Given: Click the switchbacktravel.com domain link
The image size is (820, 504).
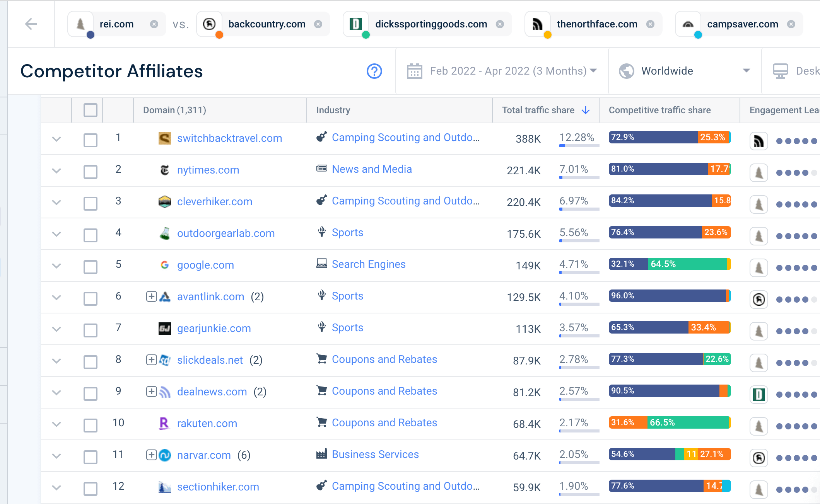Looking at the screenshot, I should (229, 138).
